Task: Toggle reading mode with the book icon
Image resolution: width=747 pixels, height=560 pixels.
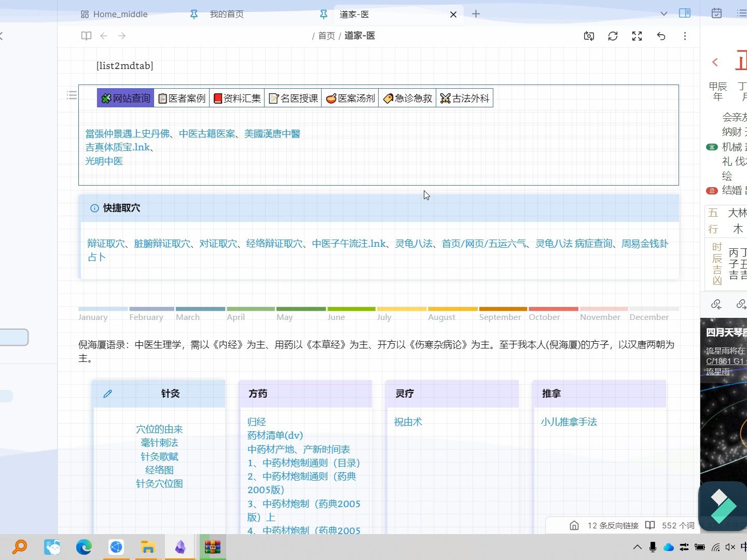Action: tap(86, 36)
